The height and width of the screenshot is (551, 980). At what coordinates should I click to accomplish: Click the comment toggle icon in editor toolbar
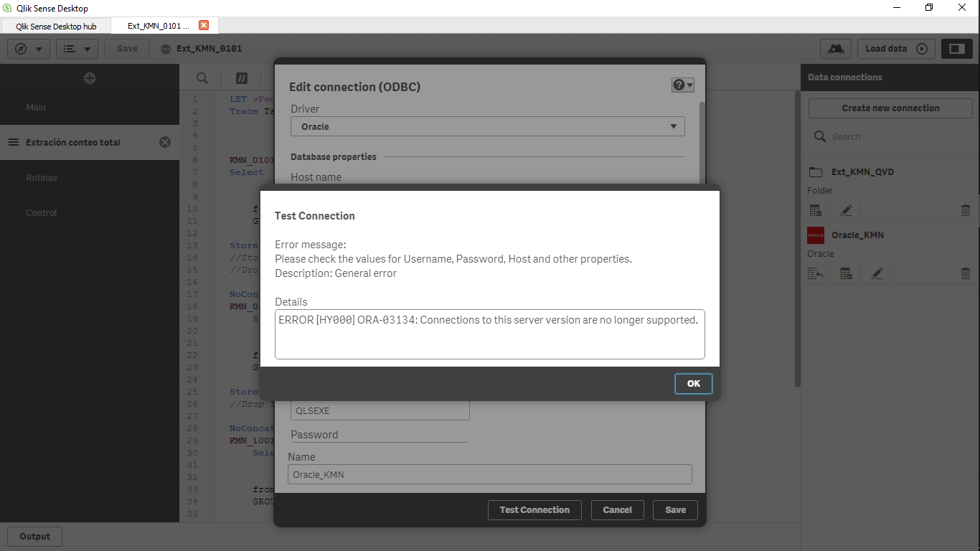[x=242, y=78]
